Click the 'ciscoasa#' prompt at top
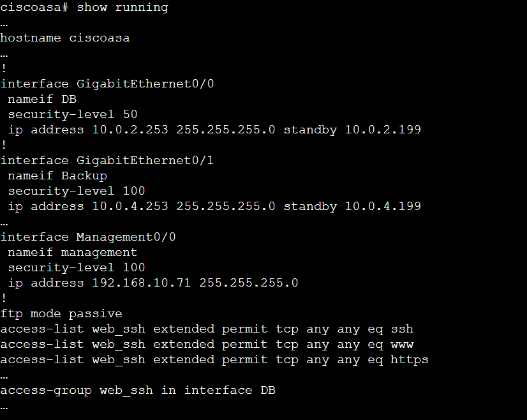 click(x=34, y=8)
